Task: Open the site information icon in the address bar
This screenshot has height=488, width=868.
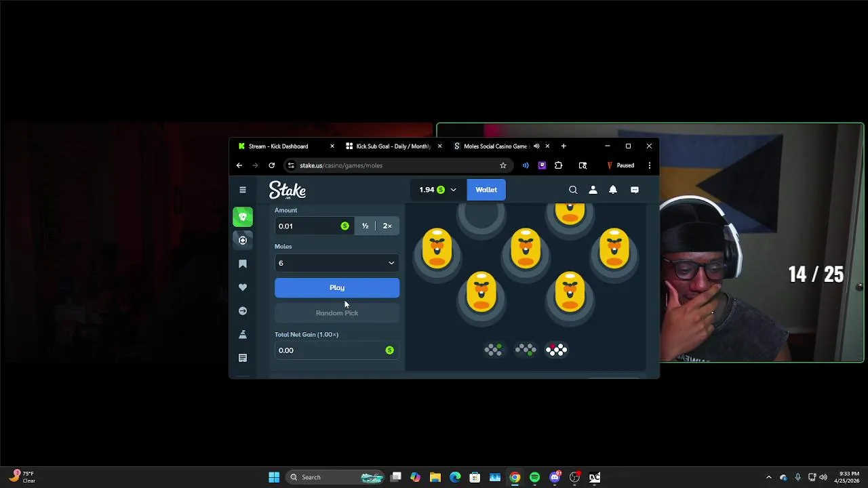Action: (x=292, y=165)
